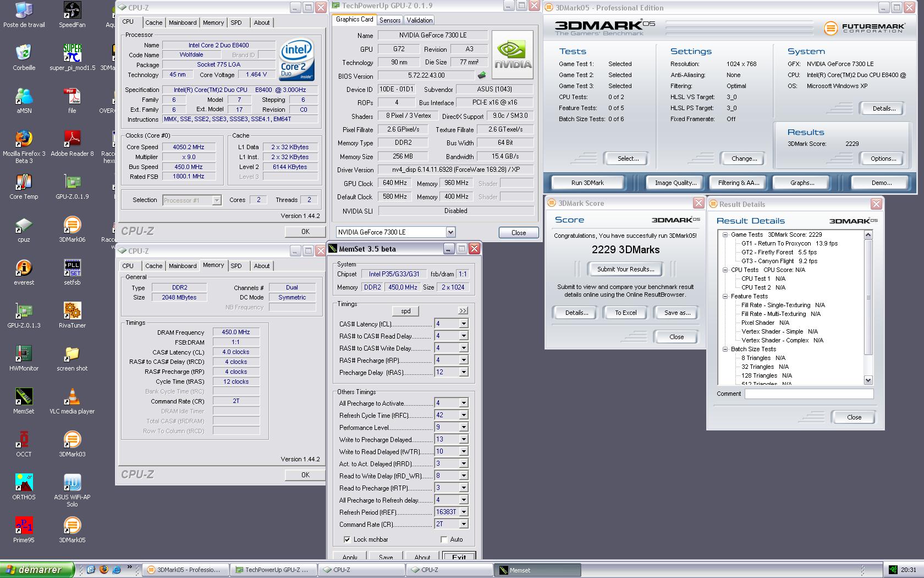Open the Refresh Period (tREF) dropdown

coord(464,512)
